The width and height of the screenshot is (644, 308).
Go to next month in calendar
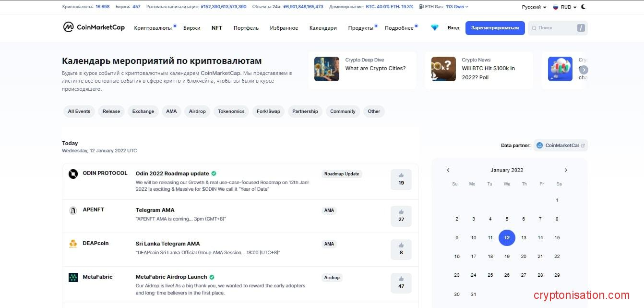(x=566, y=170)
